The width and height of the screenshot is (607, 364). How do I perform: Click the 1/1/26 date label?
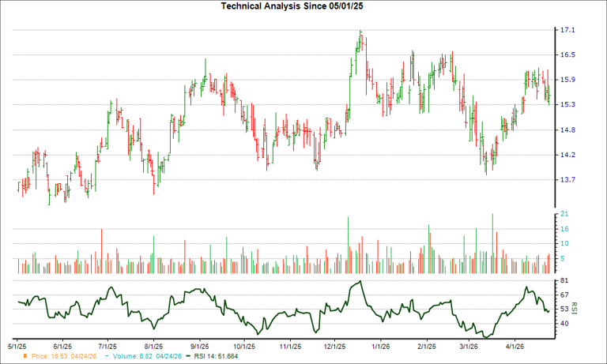click(x=380, y=346)
